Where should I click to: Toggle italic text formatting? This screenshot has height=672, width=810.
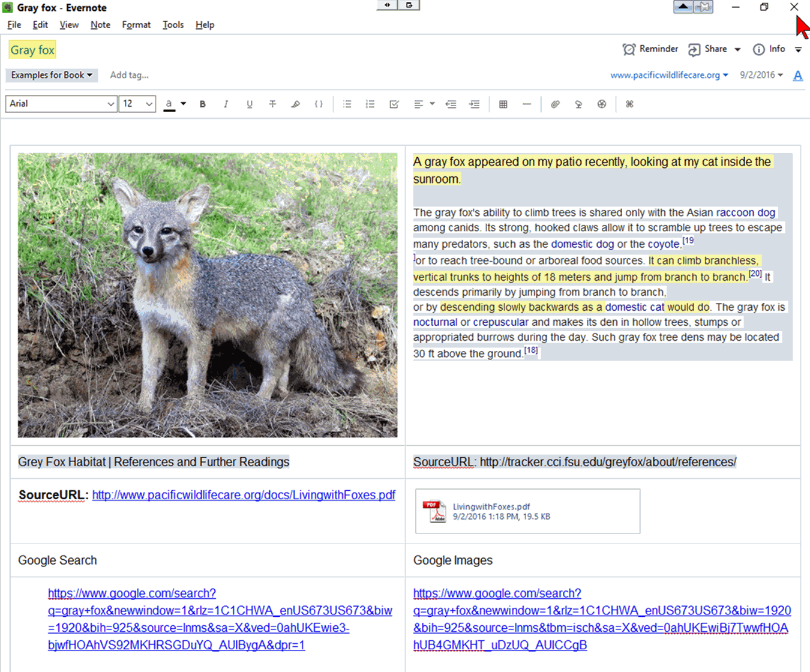tap(226, 104)
